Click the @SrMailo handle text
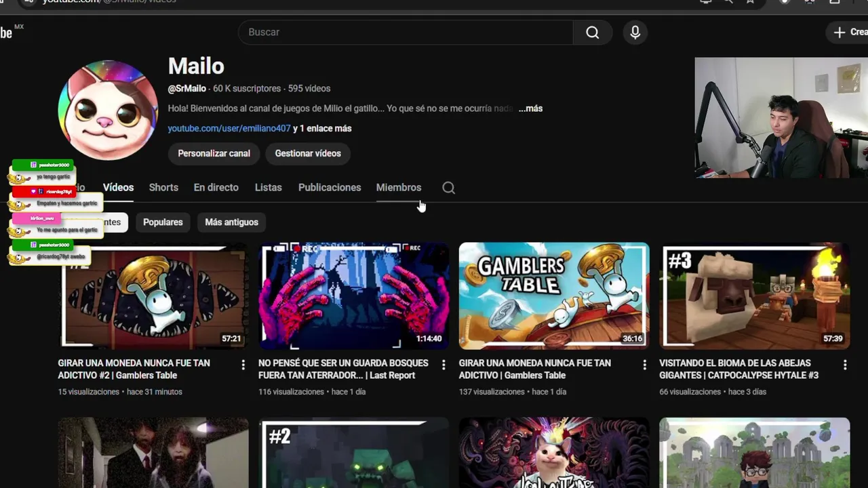 tap(187, 89)
